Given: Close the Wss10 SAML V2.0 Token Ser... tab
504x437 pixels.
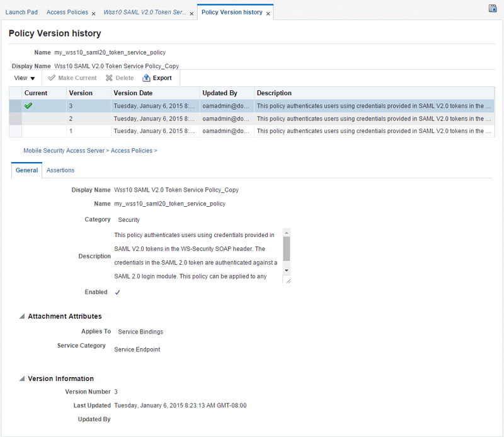Looking at the screenshot, I should pos(192,14).
